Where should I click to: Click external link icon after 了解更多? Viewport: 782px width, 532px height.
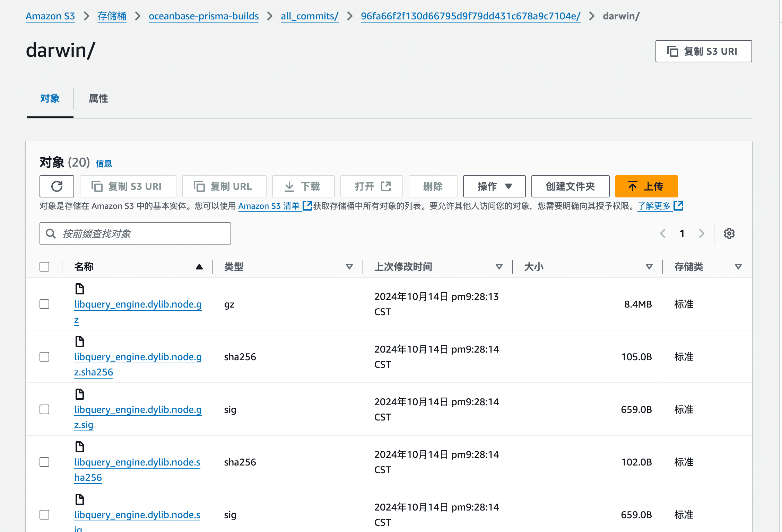[x=678, y=206]
